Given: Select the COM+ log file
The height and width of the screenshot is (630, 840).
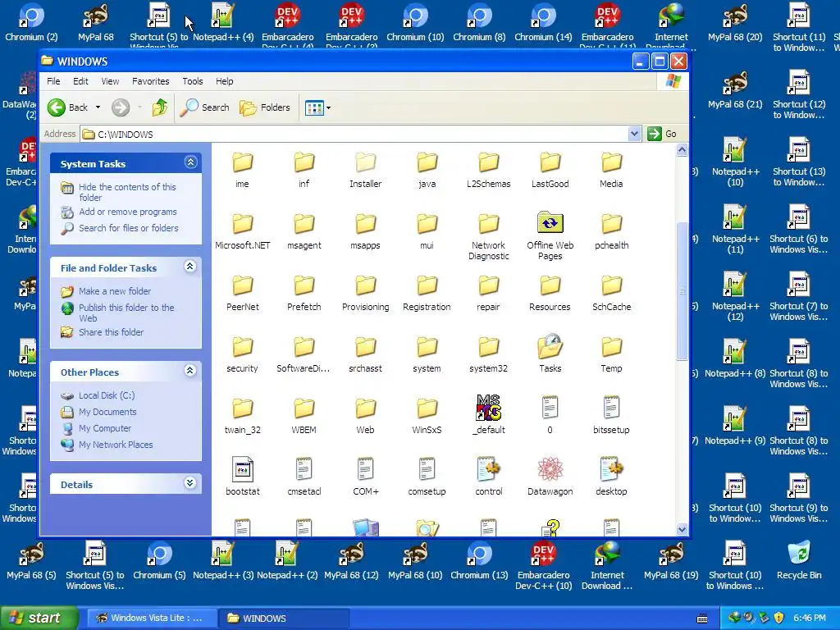Looking at the screenshot, I should [365, 477].
